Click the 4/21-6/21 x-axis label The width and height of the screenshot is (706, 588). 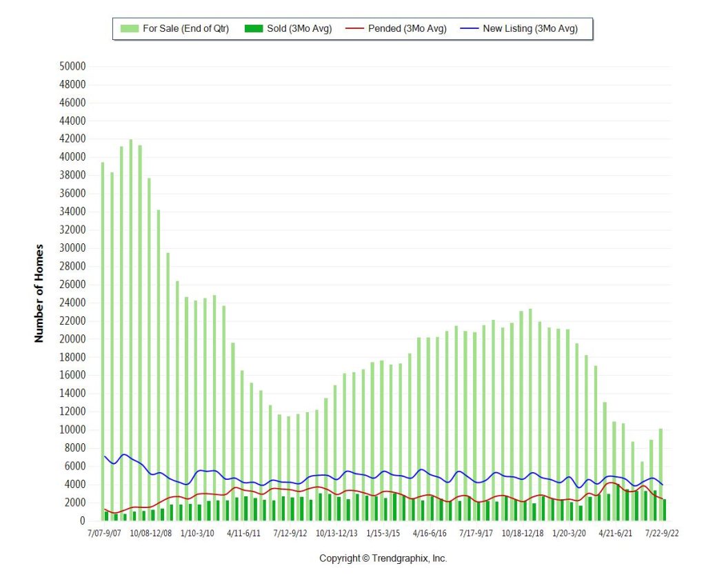point(616,534)
